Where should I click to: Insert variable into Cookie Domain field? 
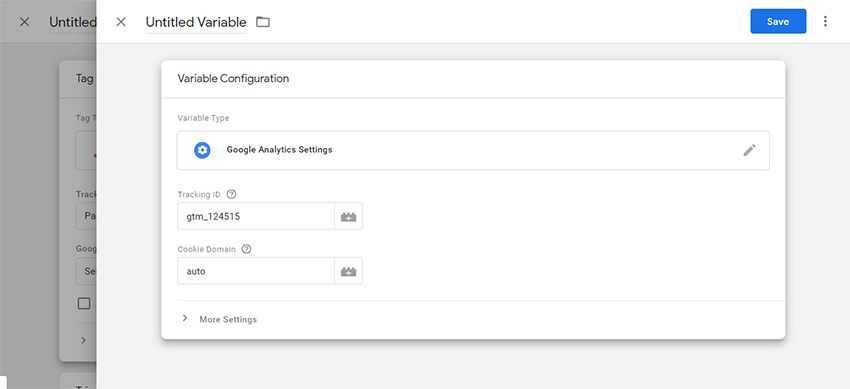(348, 271)
